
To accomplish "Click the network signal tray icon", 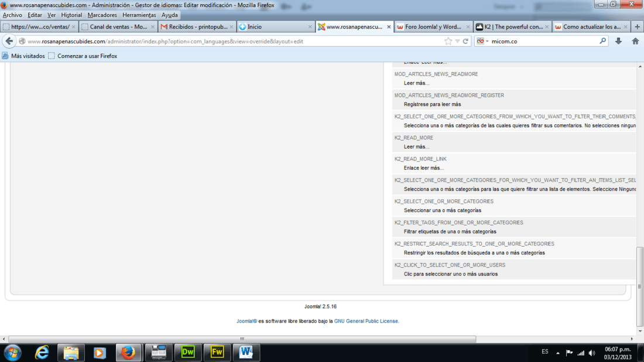I will tap(581, 353).
